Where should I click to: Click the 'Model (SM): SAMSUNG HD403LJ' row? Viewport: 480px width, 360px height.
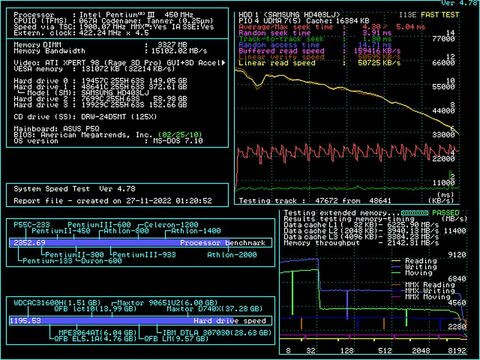[x=83, y=93]
